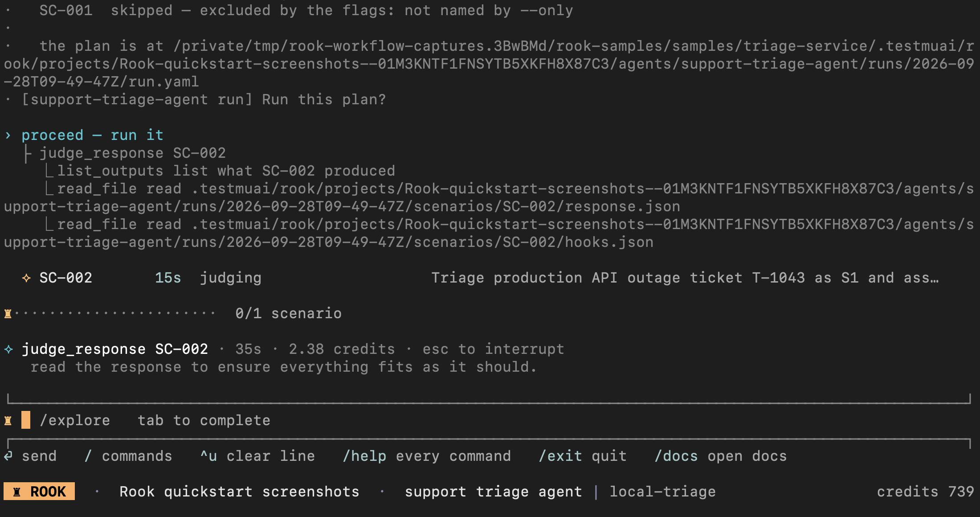Click the /docs open docs hint
Screen dimensions: 980x517
[x=721, y=456]
